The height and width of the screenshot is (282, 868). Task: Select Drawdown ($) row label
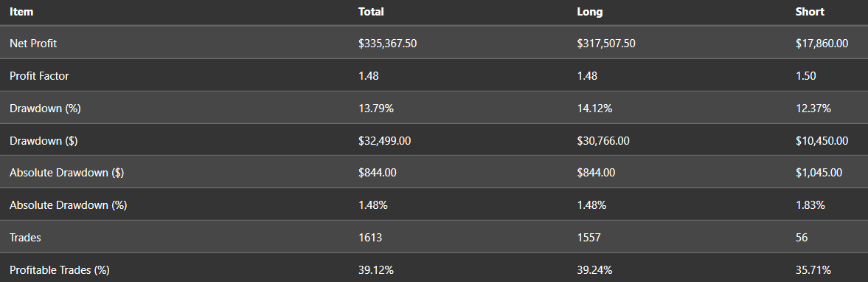pyautogui.click(x=44, y=141)
